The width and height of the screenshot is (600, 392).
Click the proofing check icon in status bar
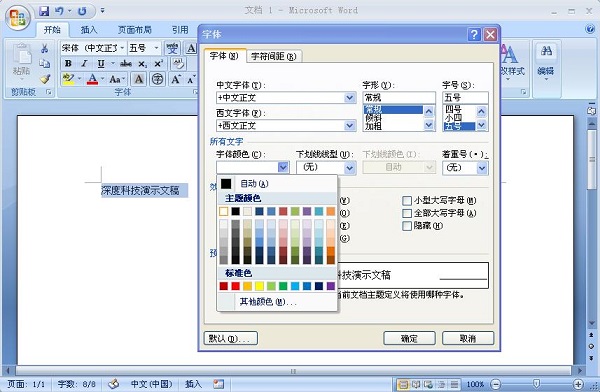pos(114,384)
